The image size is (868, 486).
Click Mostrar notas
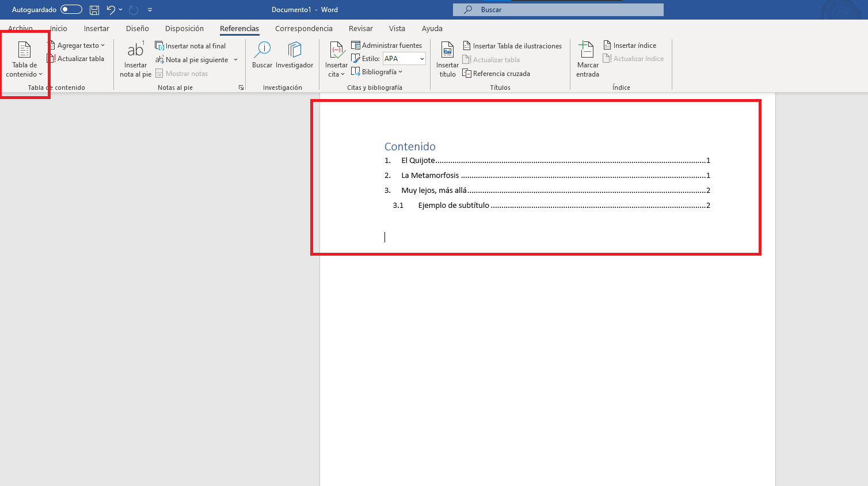click(x=181, y=74)
